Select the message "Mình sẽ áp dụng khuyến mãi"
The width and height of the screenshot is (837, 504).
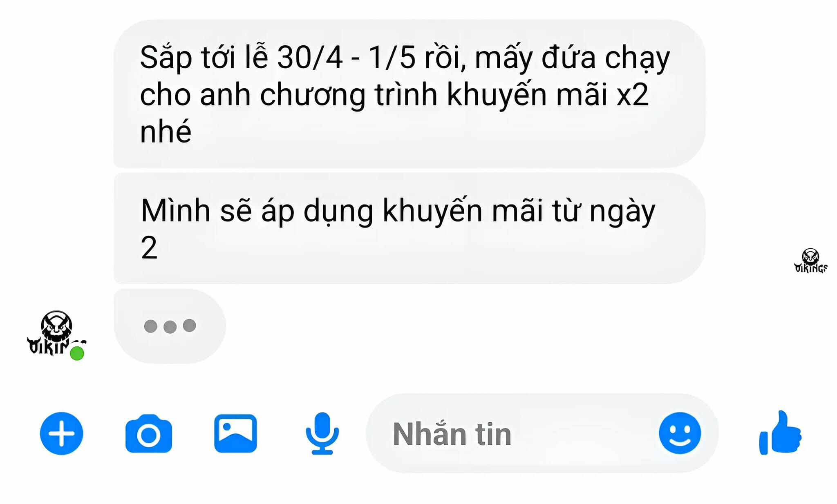tap(409, 228)
